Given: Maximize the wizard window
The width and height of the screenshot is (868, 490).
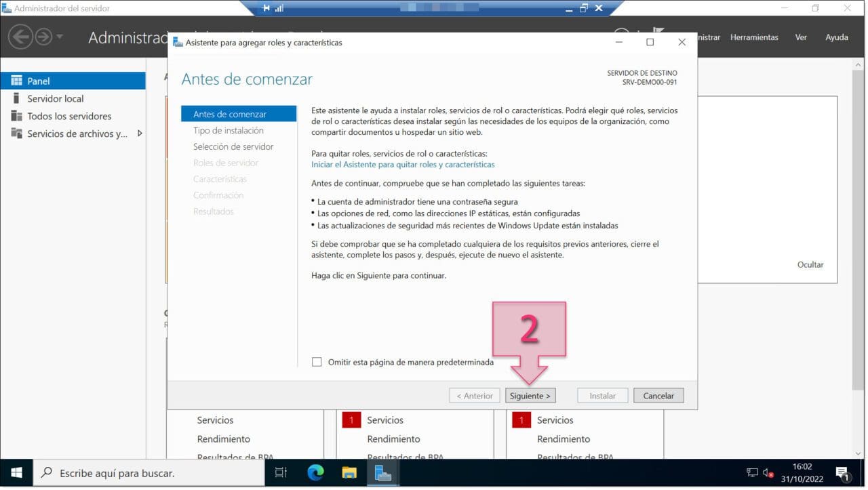Looking at the screenshot, I should tap(650, 42).
